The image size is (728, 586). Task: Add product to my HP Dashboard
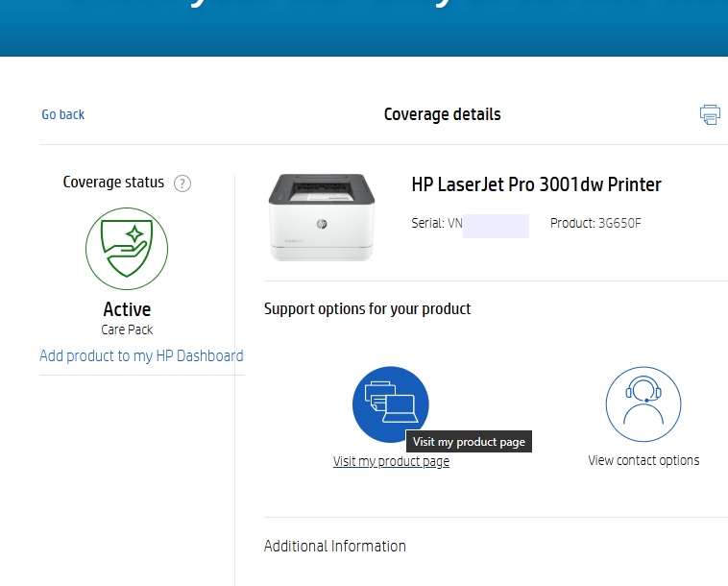[141, 355]
